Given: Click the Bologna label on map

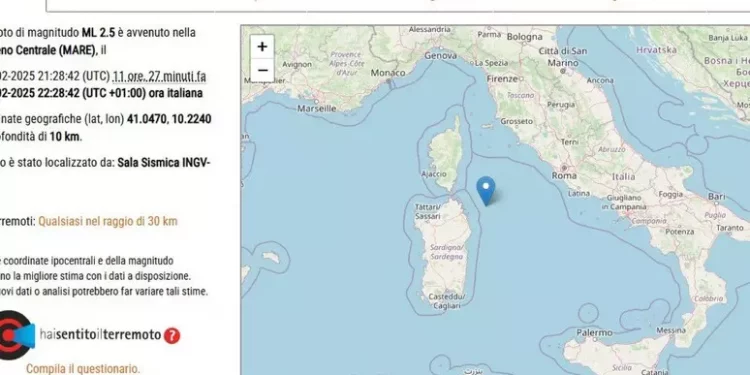Looking at the screenshot, I should click(525, 37).
